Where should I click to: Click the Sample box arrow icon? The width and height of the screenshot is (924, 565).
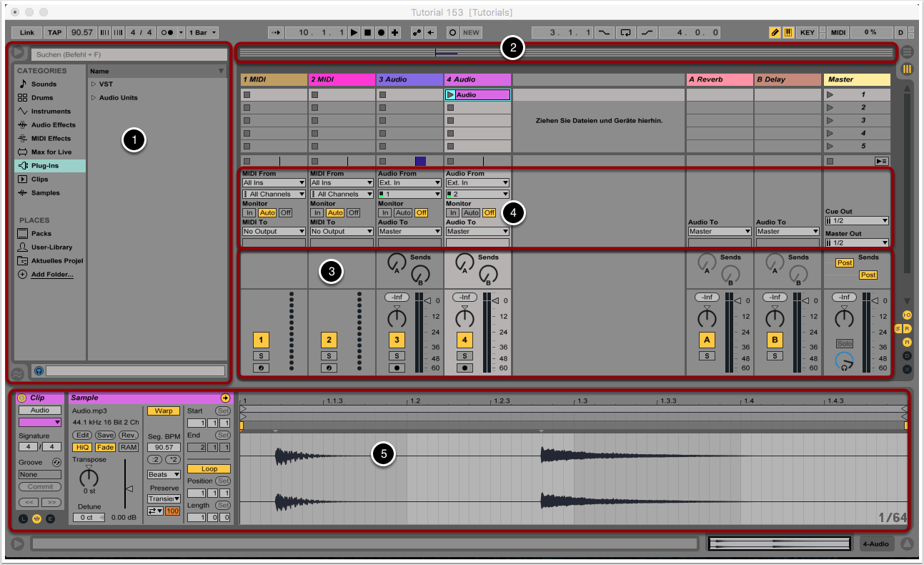click(x=226, y=398)
